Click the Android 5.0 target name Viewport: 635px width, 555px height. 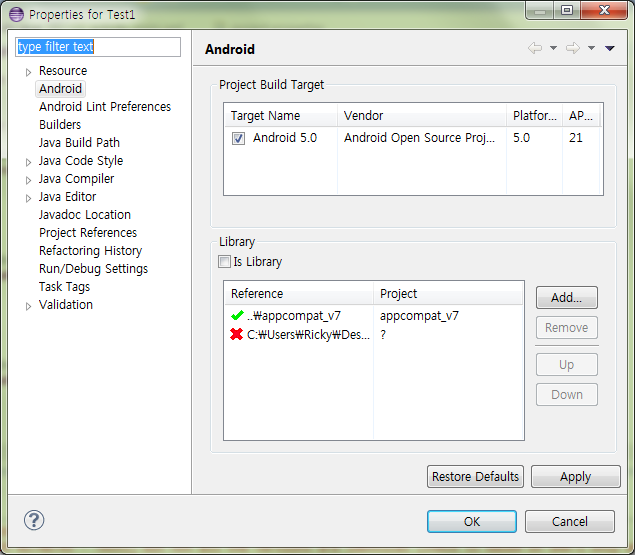[285, 138]
